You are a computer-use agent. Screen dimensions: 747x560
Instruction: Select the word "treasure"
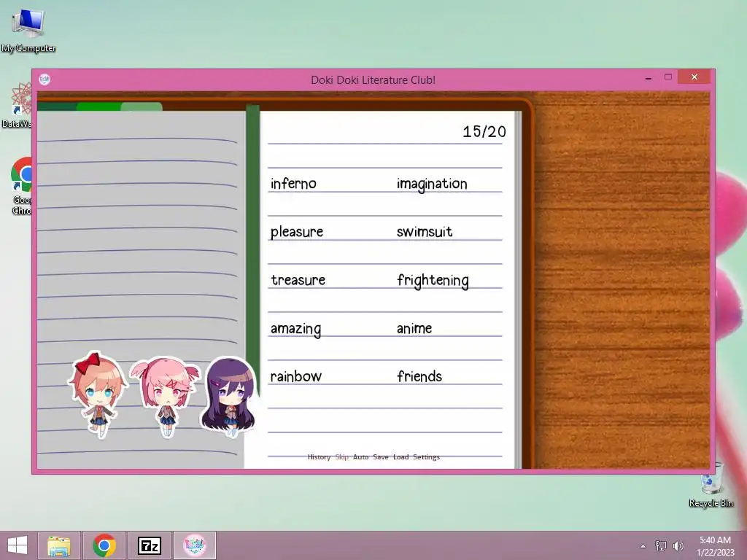pyautogui.click(x=298, y=280)
